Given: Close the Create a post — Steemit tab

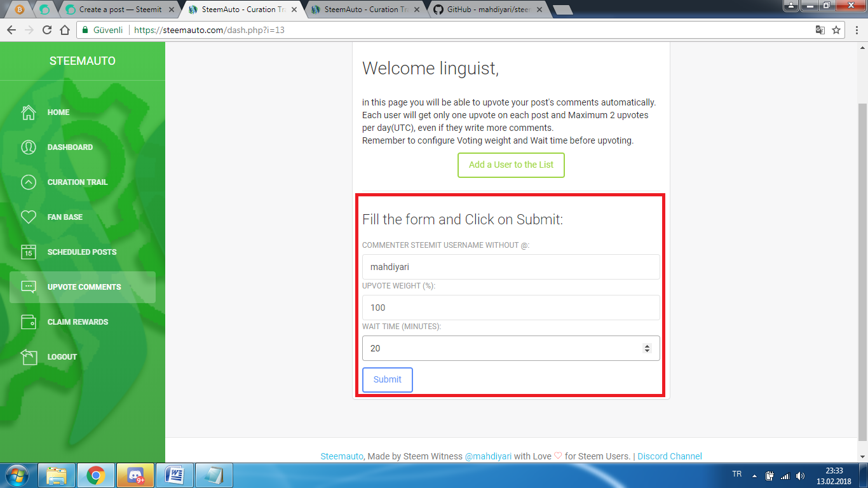Looking at the screenshot, I should pyautogui.click(x=171, y=10).
